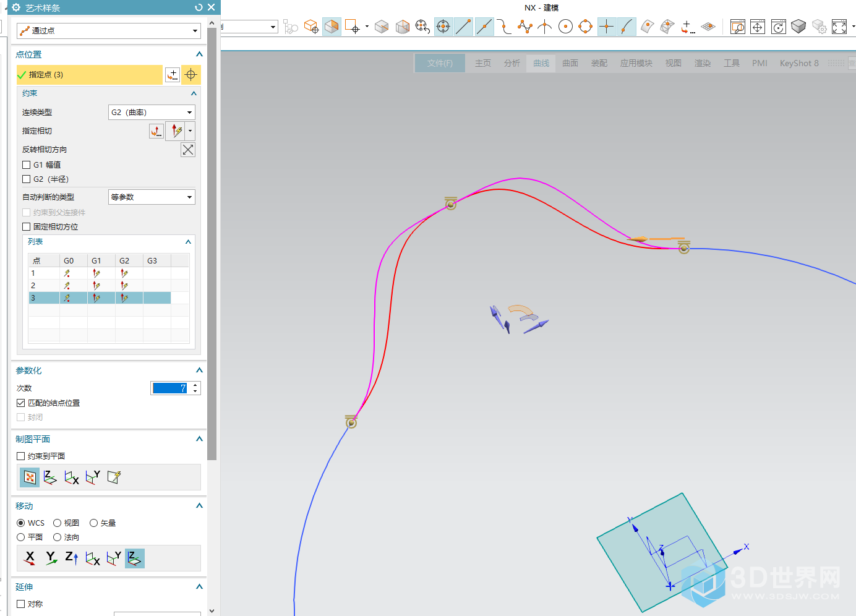
Task: Select the X-axis move direction icon
Action: pos(30,558)
